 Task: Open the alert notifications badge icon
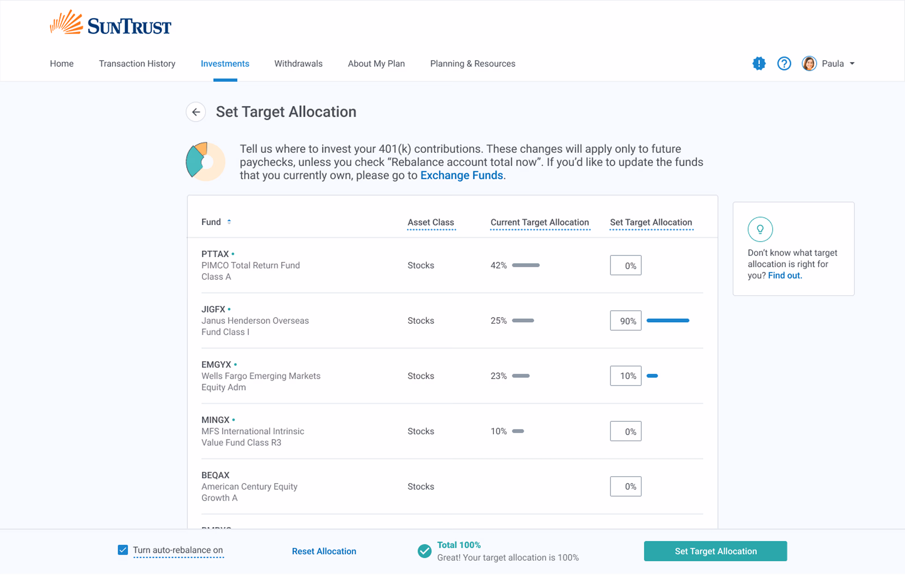coord(759,63)
